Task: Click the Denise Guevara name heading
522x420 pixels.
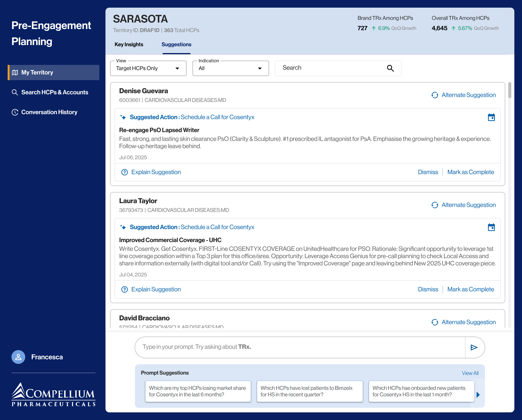Action: coord(143,91)
